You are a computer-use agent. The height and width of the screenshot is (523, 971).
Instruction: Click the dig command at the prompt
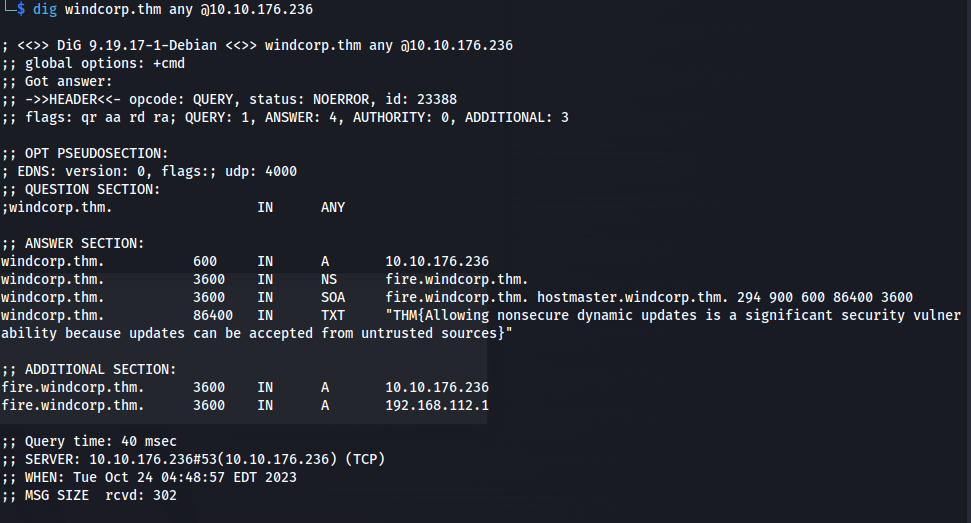45,9
